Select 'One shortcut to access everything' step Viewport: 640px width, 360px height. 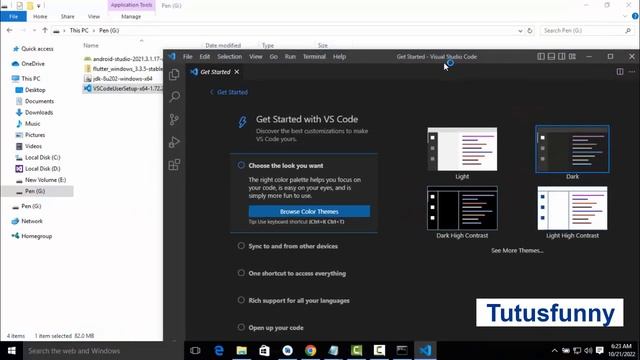(x=297, y=273)
